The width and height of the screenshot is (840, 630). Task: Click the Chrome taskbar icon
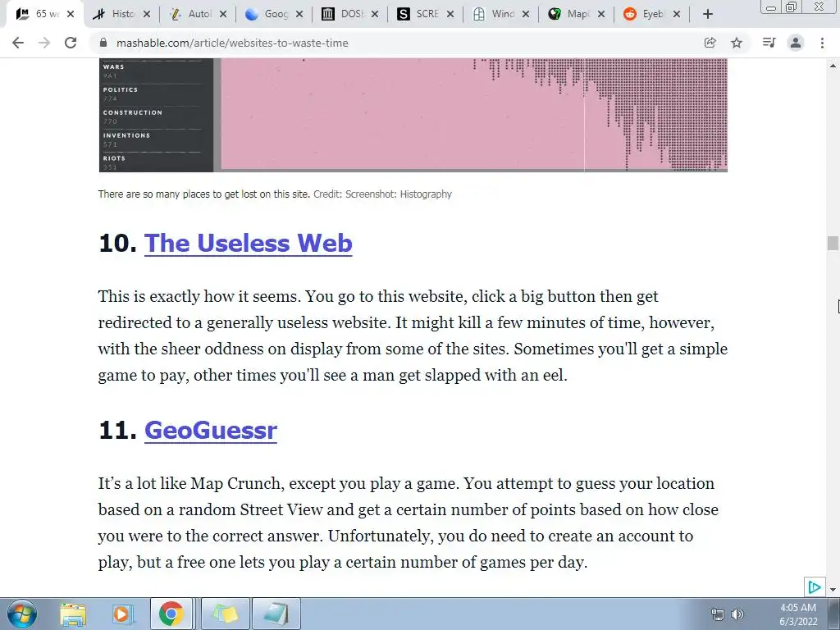(x=171, y=614)
